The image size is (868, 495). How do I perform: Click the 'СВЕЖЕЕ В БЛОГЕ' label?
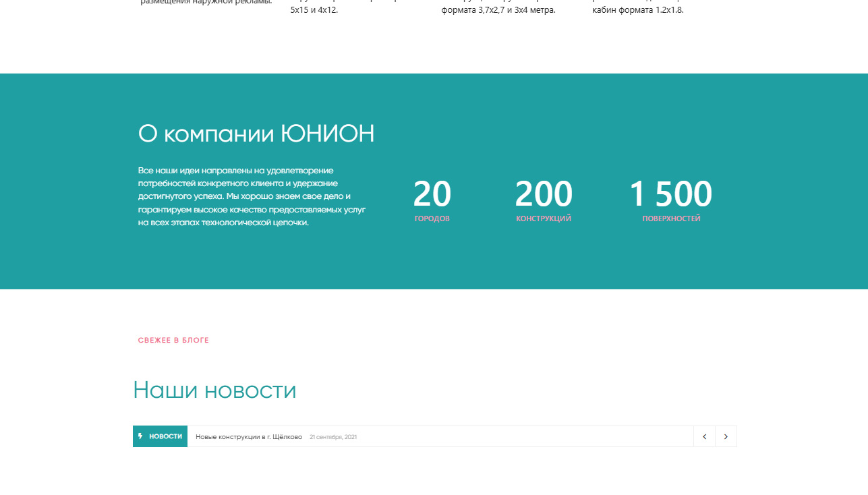[173, 341]
